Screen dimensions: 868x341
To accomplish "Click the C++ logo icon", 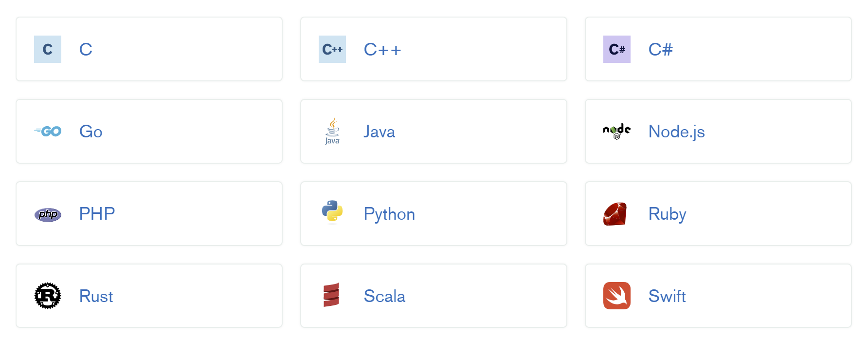I will tap(332, 49).
